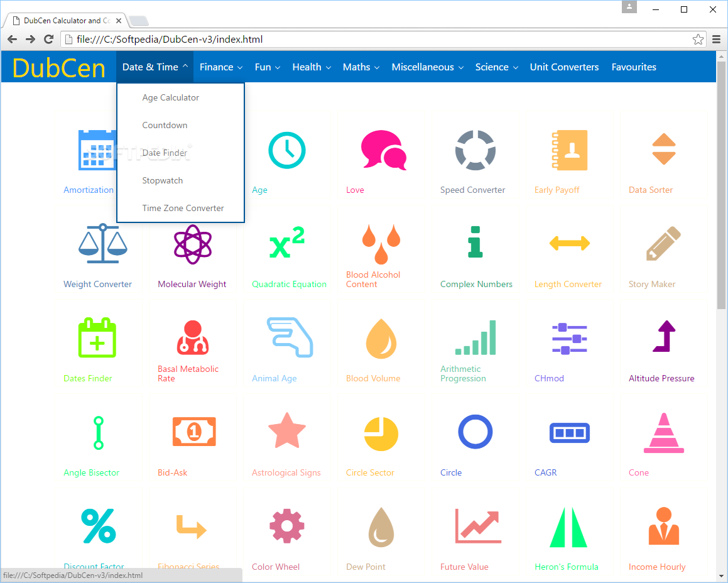
Task: Click the Molecular Weight atom icon
Action: [193, 244]
